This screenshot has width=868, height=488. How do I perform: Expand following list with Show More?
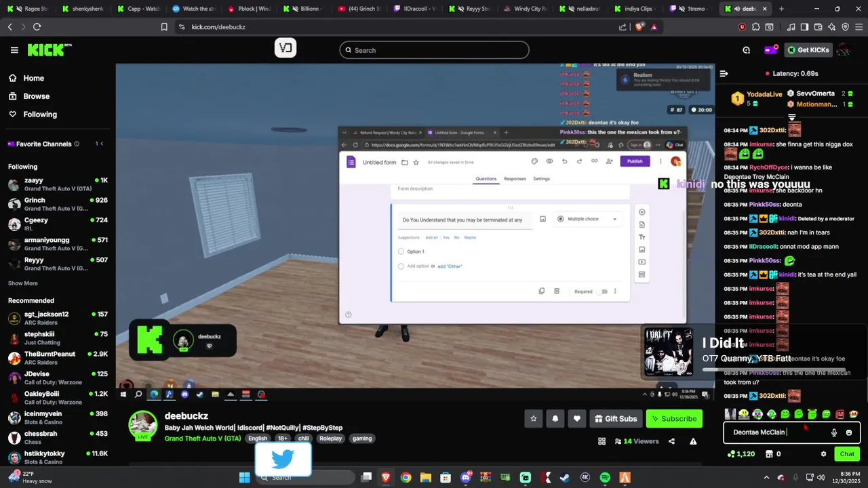coord(23,283)
